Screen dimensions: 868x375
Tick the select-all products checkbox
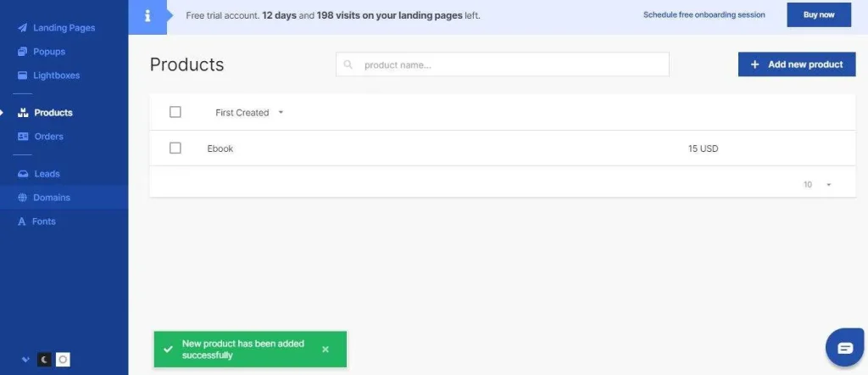(175, 112)
